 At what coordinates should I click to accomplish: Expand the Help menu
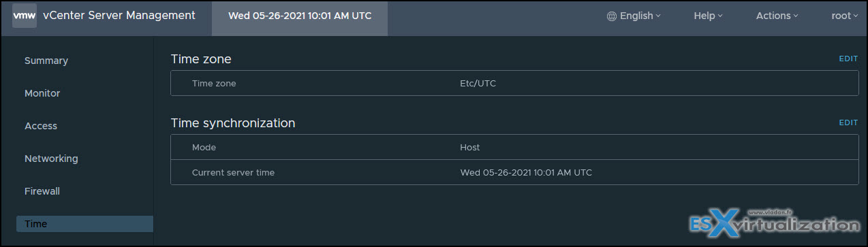(x=708, y=16)
